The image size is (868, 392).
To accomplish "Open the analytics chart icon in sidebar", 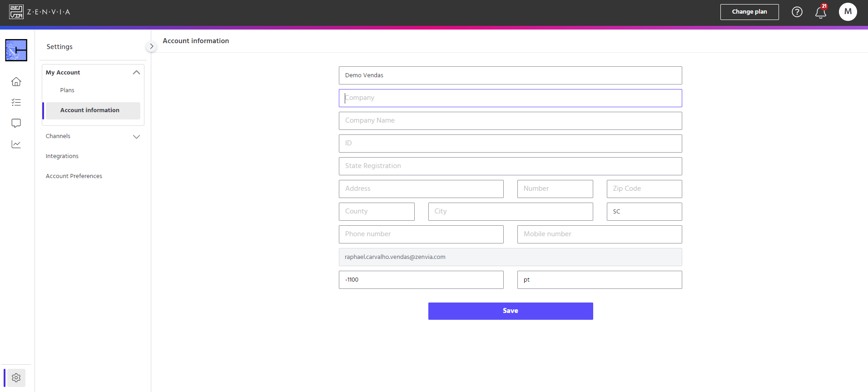I will (x=16, y=144).
